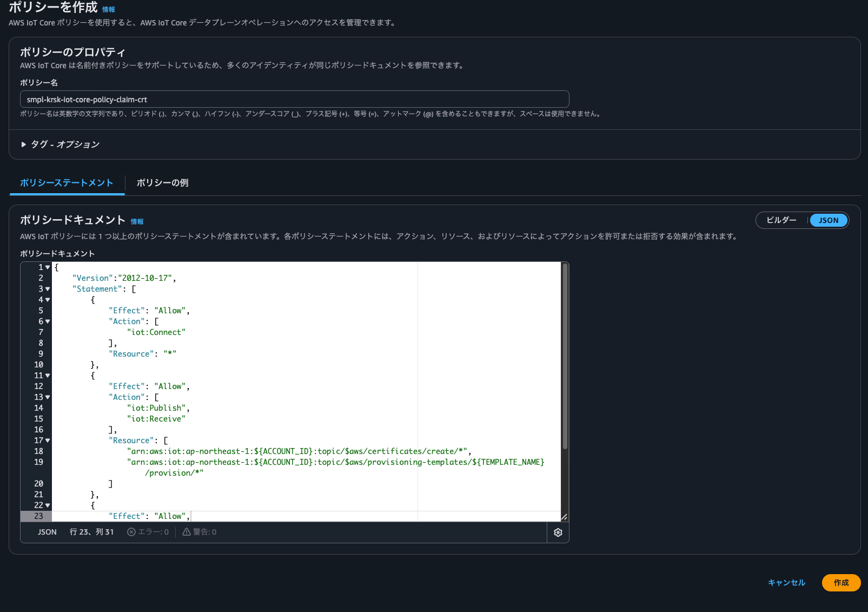Switch to the ポリシーの例 tab
Viewport: 868px width, 612px height.
click(x=162, y=183)
